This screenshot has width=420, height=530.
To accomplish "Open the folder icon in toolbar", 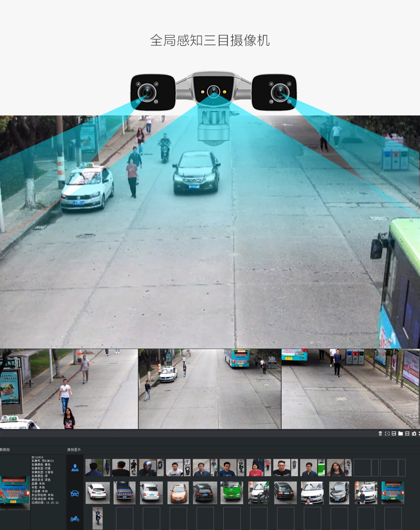I will coord(400,434).
